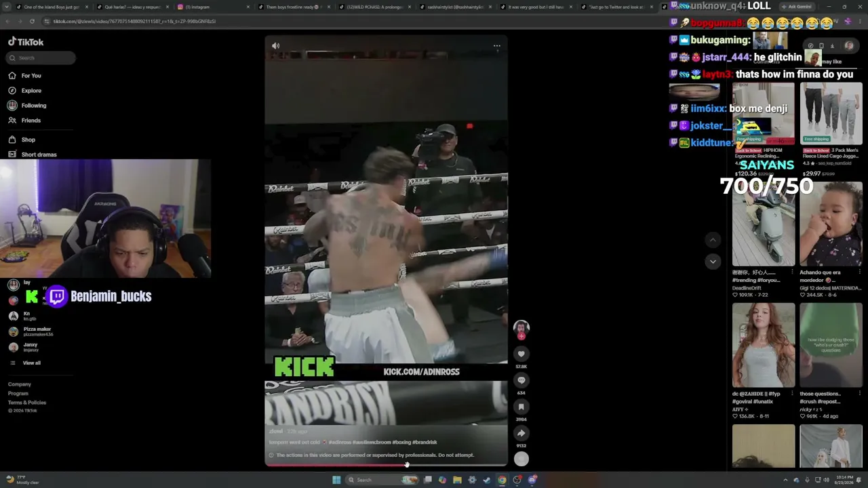Image resolution: width=868 pixels, height=488 pixels.
Task: Open the 'dc @ZAHIDE' video thumbnail
Action: pos(764,345)
